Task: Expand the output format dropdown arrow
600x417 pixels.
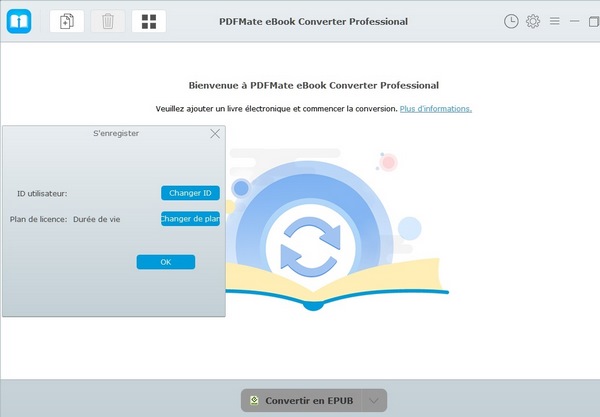Action: pos(374,401)
